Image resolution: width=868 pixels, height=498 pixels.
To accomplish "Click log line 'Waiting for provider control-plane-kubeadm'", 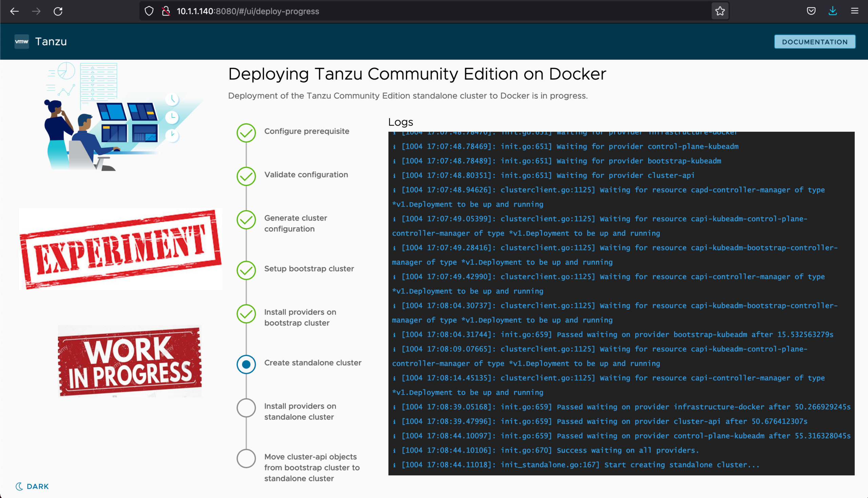I will tap(566, 147).
